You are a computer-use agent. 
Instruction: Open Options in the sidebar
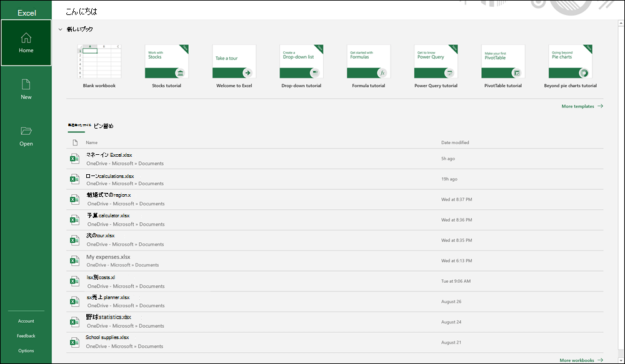[26, 350]
